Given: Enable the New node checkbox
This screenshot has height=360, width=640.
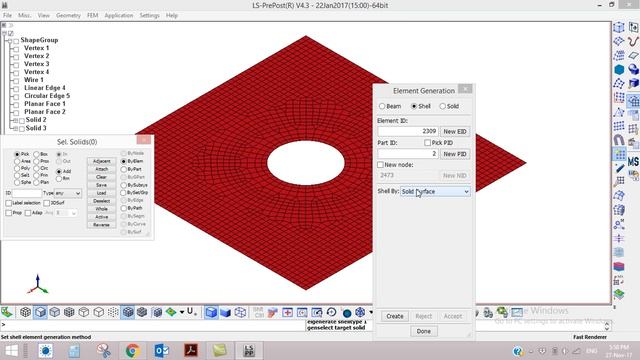Looking at the screenshot, I should 380,165.
